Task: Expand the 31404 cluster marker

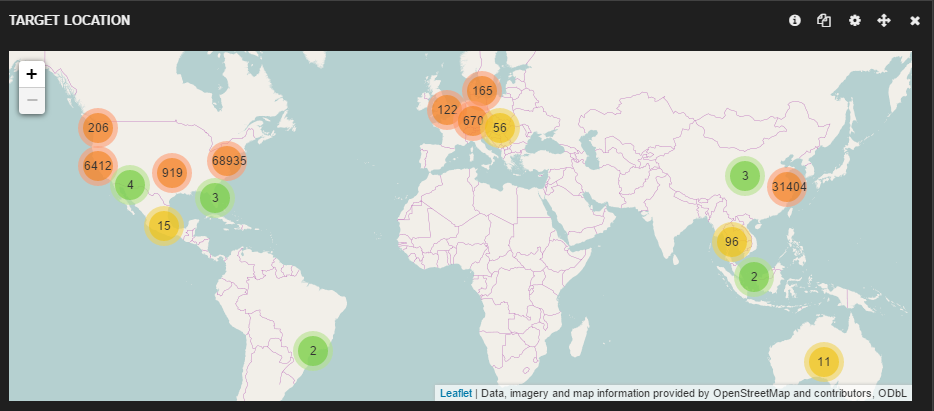Action: coord(788,186)
